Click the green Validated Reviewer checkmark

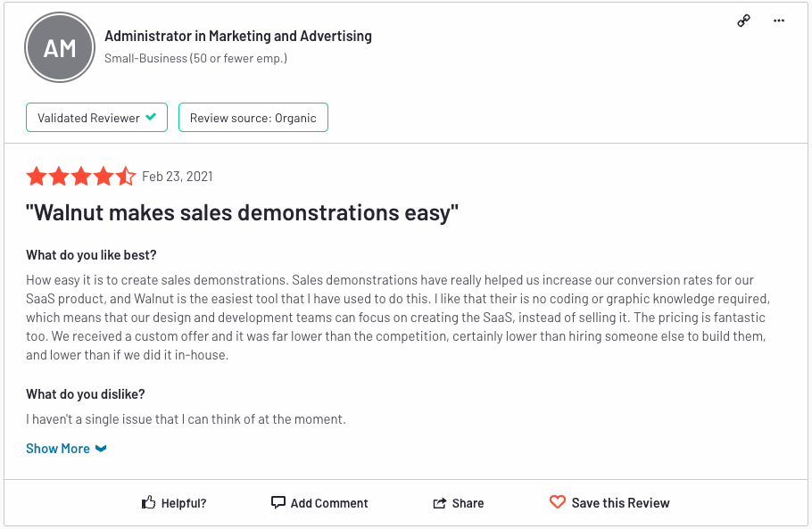coord(152,117)
